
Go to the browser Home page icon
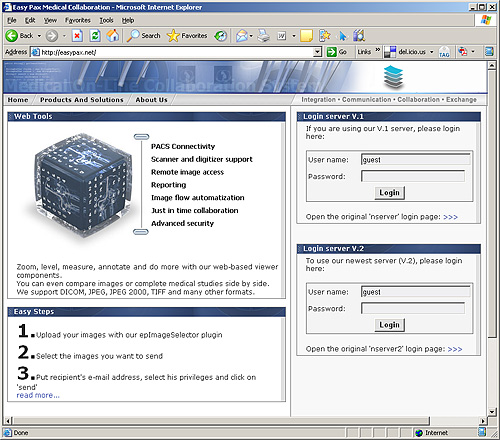(x=113, y=36)
